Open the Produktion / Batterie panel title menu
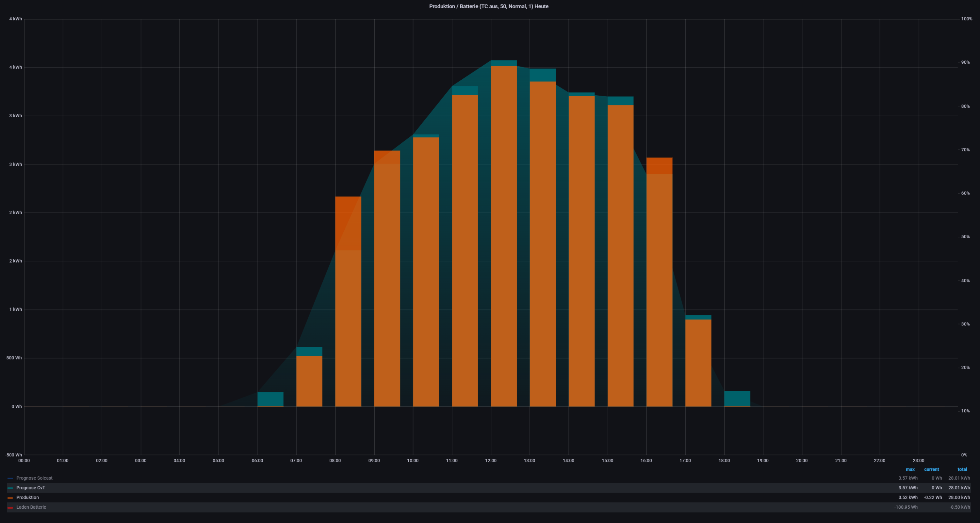The height and width of the screenshot is (523, 980). [x=488, y=7]
